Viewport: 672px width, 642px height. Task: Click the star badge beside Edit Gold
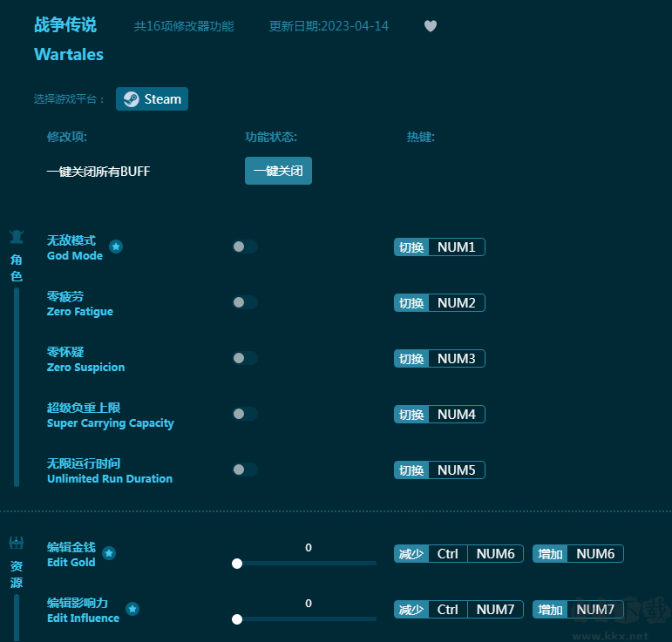coord(109,553)
